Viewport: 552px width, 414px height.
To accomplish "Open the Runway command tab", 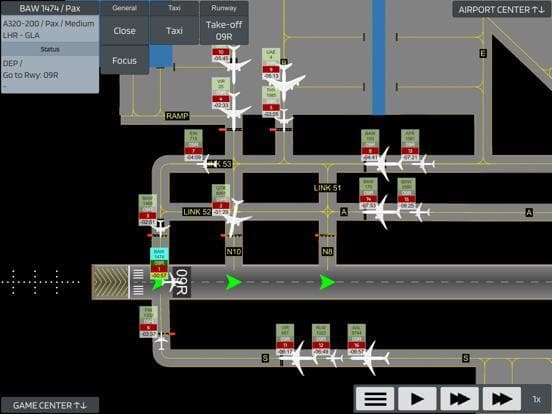I will coord(224,8).
